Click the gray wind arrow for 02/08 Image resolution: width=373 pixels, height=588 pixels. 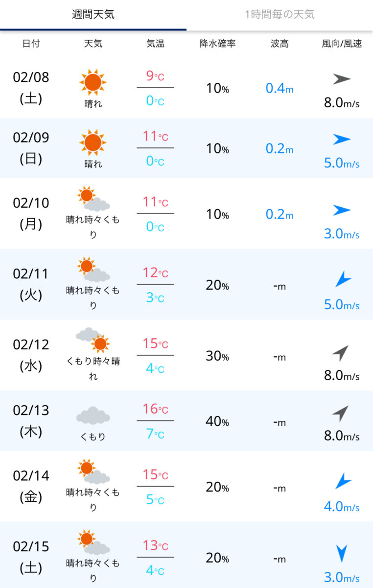[x=342, y=79]
